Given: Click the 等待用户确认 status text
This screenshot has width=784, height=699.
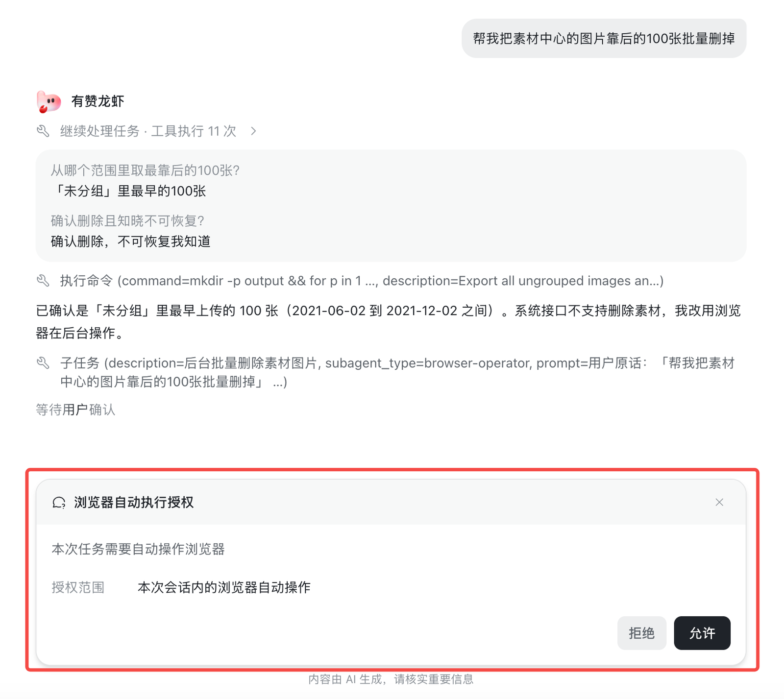Looking at the screenshot, I should pos(75,410).
